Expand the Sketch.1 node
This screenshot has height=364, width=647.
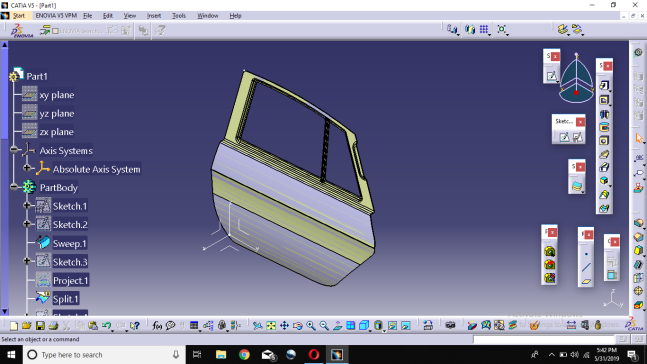27,205
